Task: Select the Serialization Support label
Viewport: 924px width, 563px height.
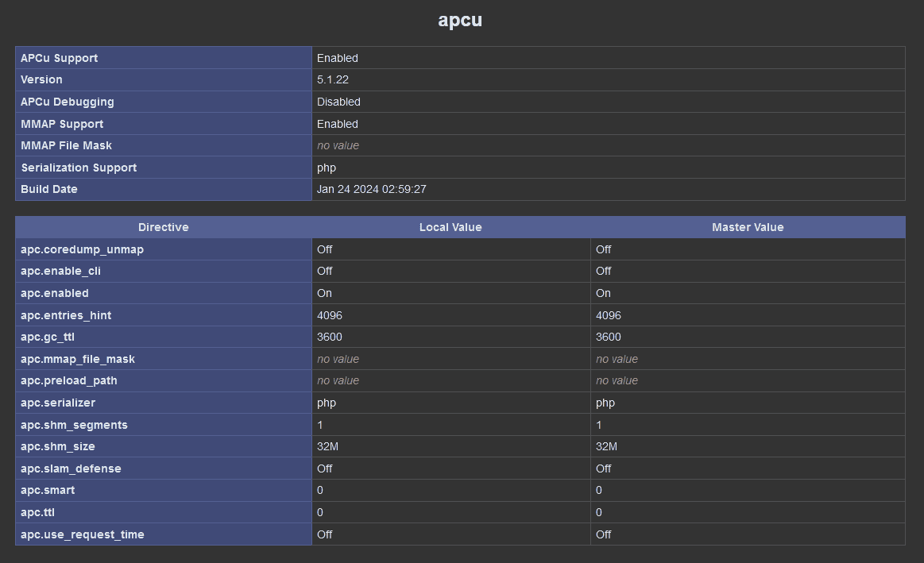Action: 79,168
